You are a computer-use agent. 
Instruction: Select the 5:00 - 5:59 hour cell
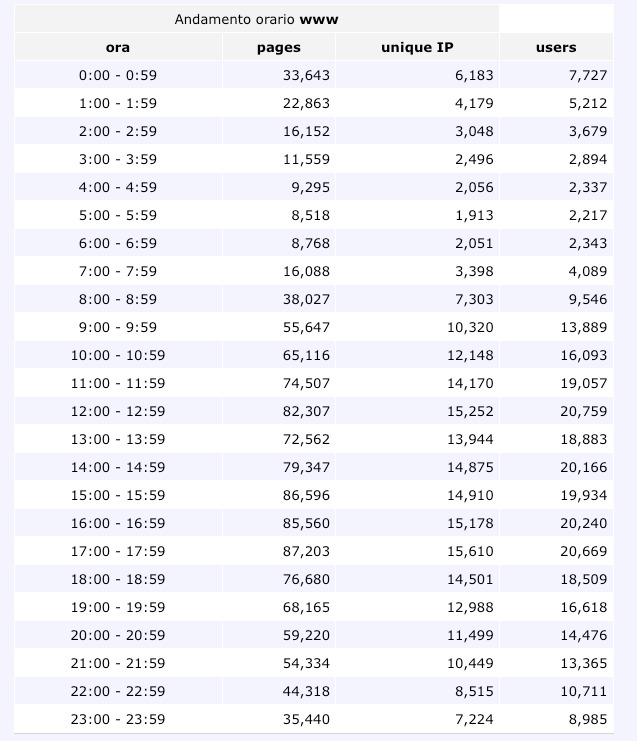118,215
